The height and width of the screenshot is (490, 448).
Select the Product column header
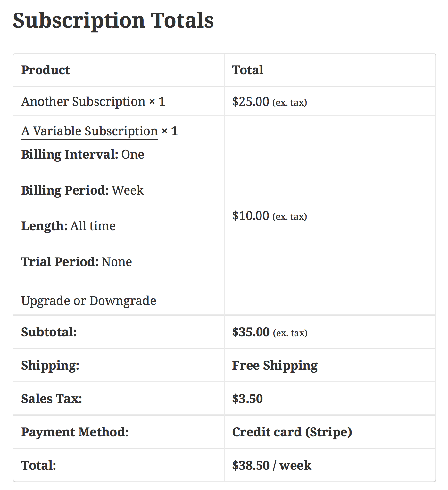[x=45, y=70]
